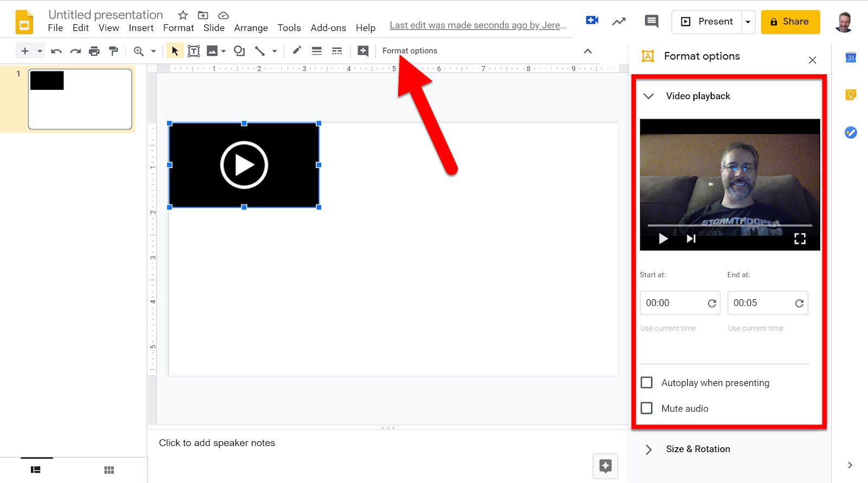
Task: Open the Slide menu
Action: pos(214,28)
